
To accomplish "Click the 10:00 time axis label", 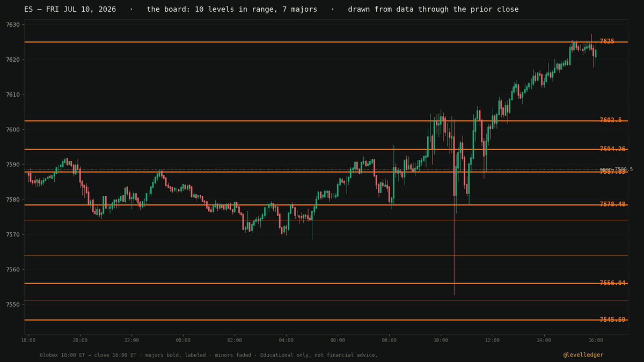I will coord(441,340).
